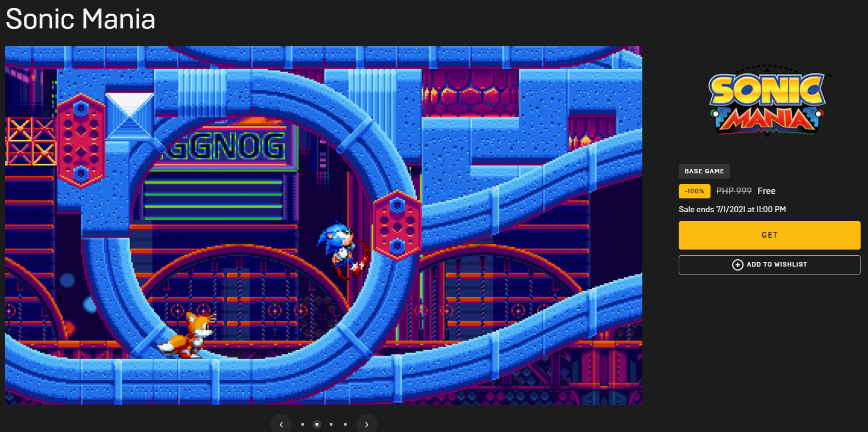Image resolution: width=868 pixels, height=432 pixels.
Task: Open the Sonic Mania gameplay screenshot
Action: [323, 225]
